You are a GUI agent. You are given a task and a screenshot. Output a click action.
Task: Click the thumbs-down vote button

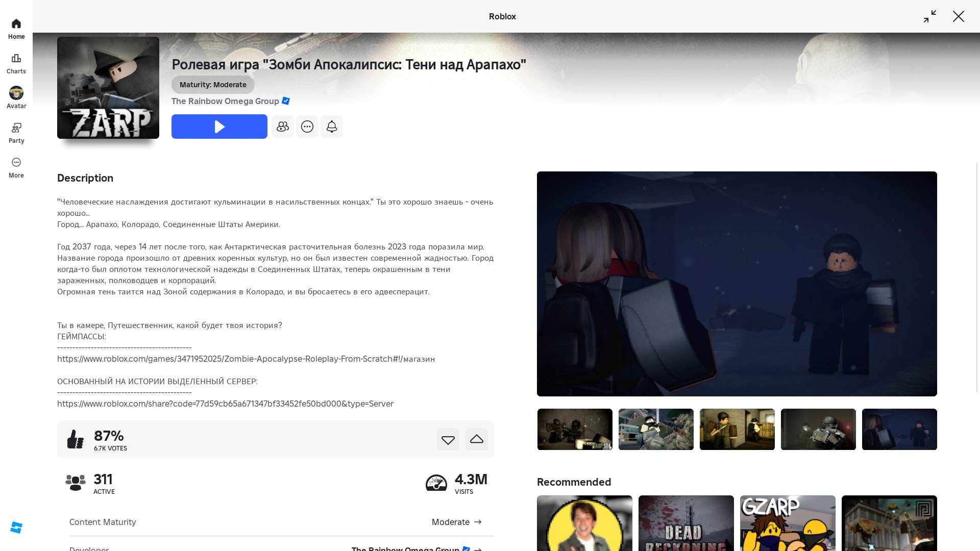(x=448, y=439)
